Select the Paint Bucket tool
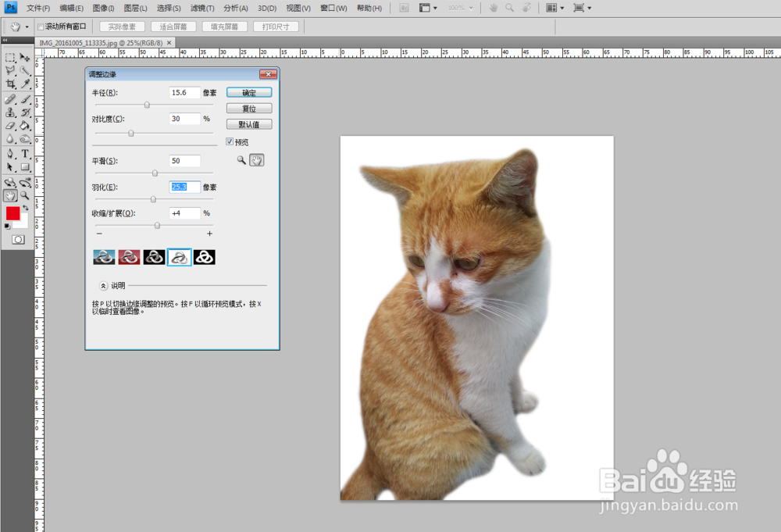Screen dimensions: 781x532 25,126
